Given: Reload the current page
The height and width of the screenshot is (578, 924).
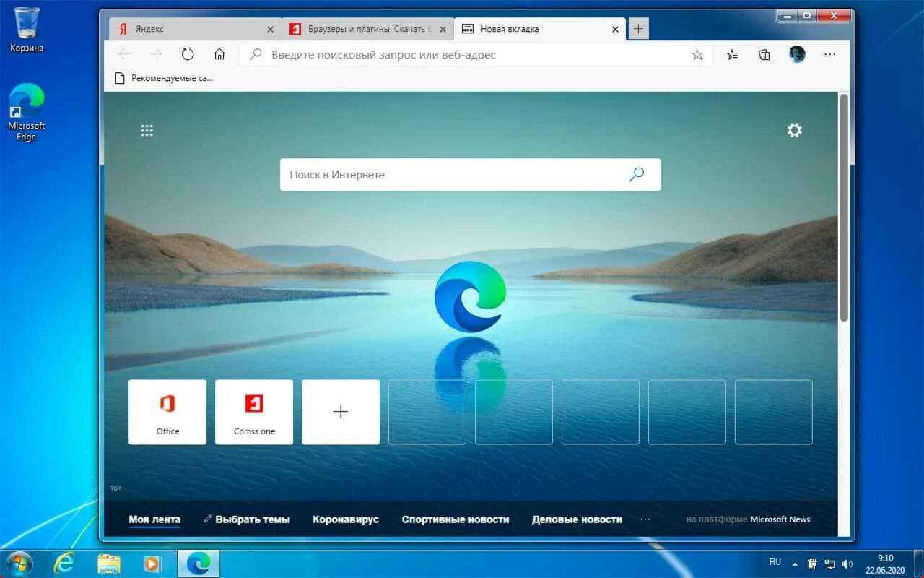Looking at the screenshot, I should click(x=188, y=54).
